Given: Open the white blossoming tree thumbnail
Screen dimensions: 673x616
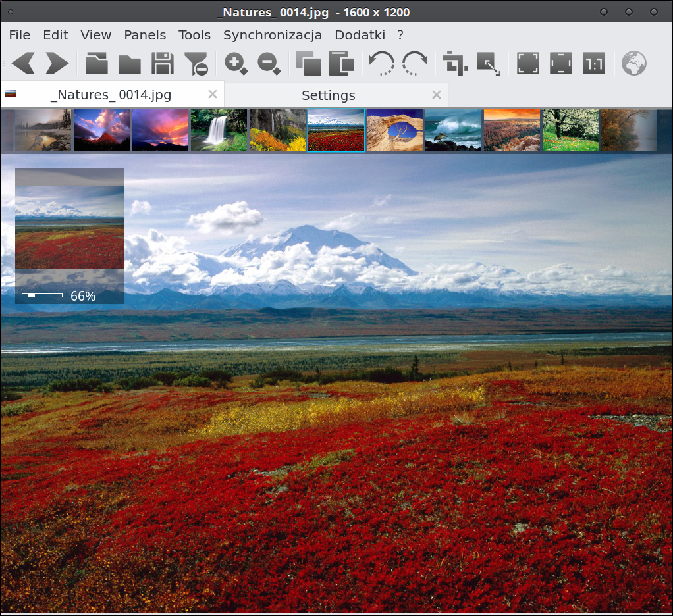Looking at the screenshot, I should pyautogui.click(x=570, y=130).
